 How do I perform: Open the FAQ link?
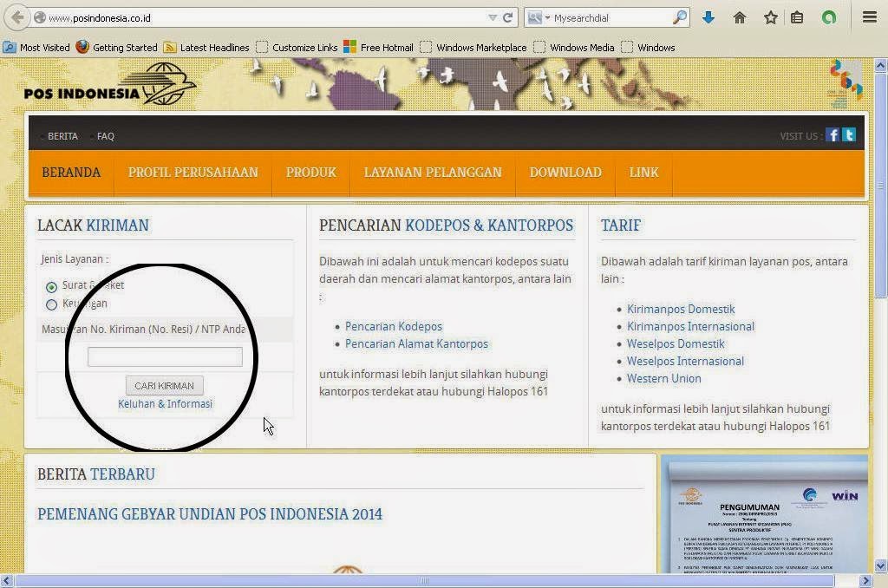click(x=105, y=136)
